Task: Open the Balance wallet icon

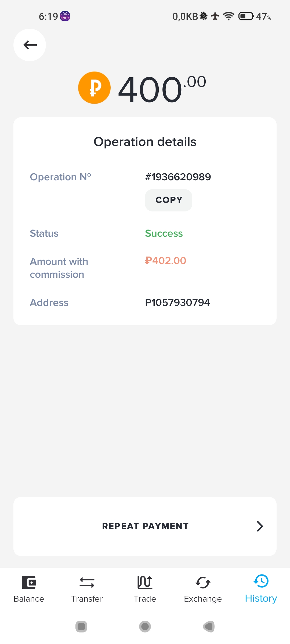Action: pyautogui.click(x=29, y=583)
